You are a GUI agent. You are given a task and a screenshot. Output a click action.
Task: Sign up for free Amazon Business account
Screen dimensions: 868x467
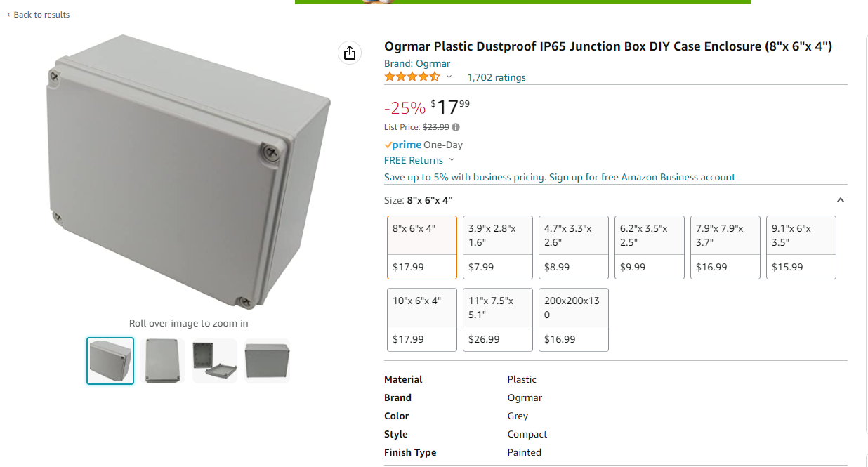tap(642, 177)
